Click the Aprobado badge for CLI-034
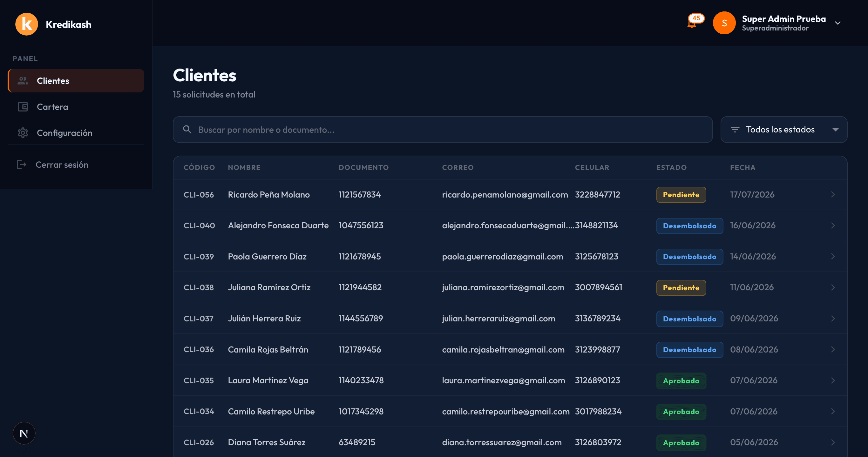This screenshot has width=868, height=457. click(681, 412)
